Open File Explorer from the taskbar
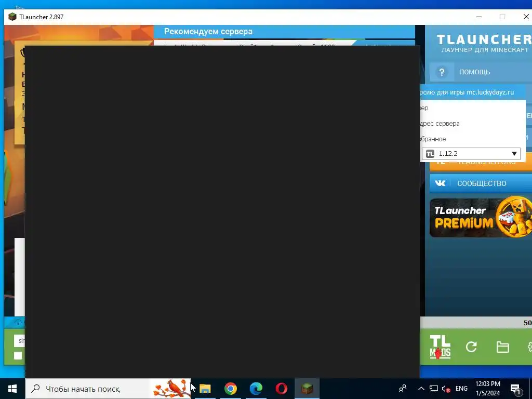 pos(205,389)
